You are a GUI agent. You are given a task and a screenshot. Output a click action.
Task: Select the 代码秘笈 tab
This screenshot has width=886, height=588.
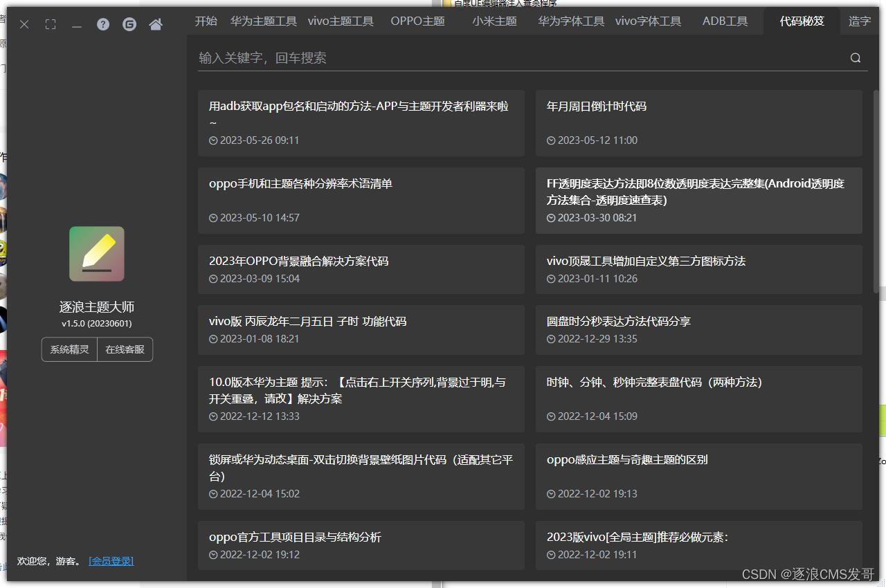tap(802, 21)
